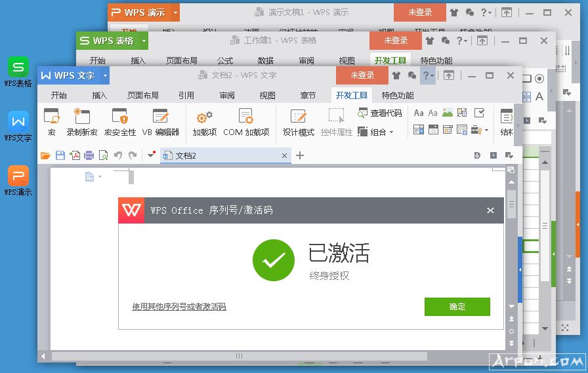This screenshot has width=588, height=373.
Task: Open 特色功能 tab in WPS 文字
Action: (x=398, y=96)
